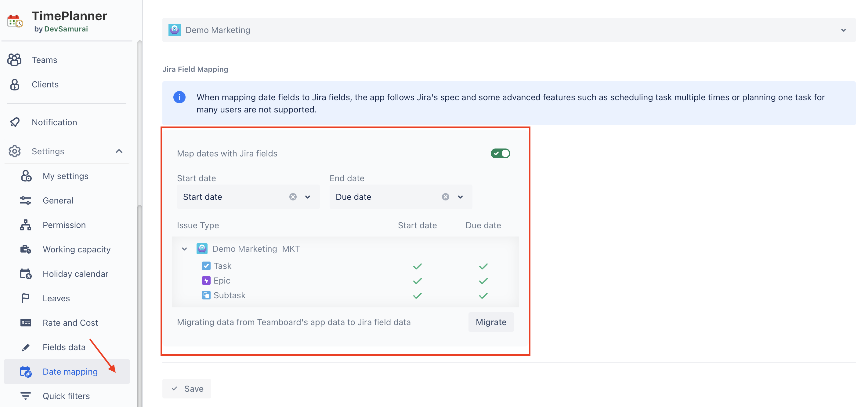This screenshot has height=407, width=868.
Task: Open the Demo Marketing project dropdown
Action: tap(843, 30)
